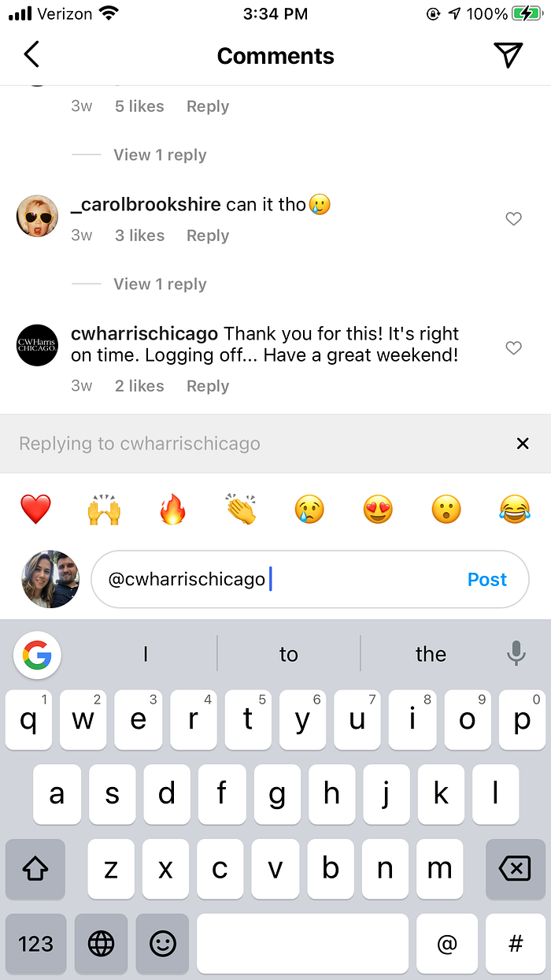
Task: Reply to cwharrischicago's comment
Action: [x=208, y=386]
